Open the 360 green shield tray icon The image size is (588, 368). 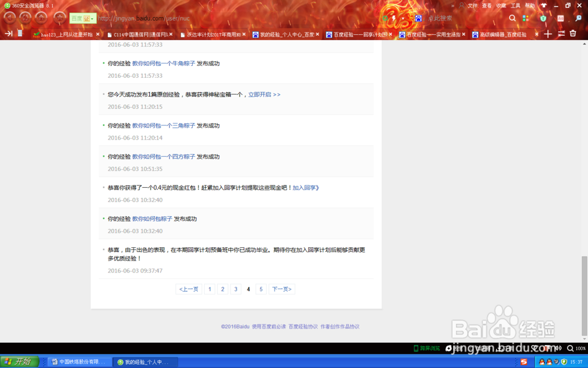point(564,362)
